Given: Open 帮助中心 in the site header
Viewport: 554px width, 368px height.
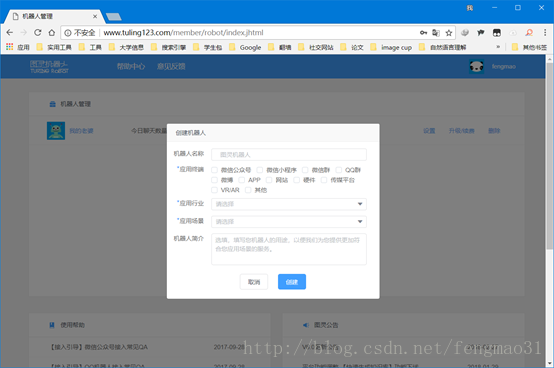Looking at the screenshot, I should [x=131, y=66].
